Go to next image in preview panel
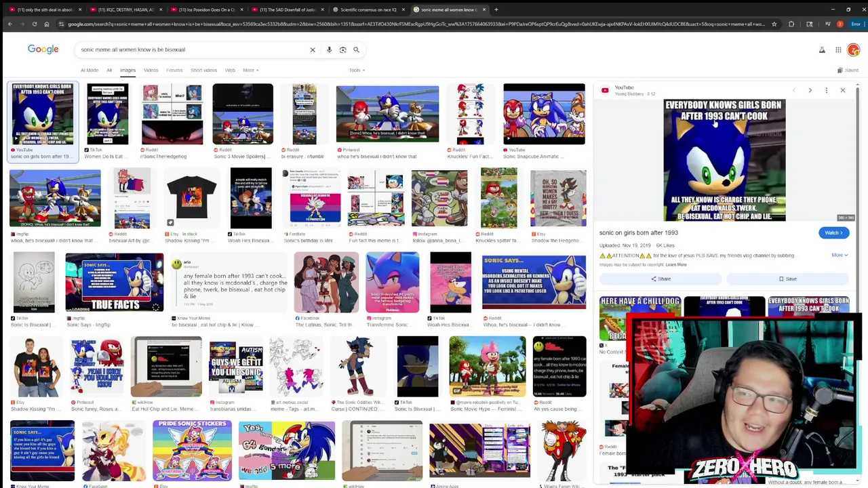The height and width of the screenshot is (488, 868). tap(810, 90)
